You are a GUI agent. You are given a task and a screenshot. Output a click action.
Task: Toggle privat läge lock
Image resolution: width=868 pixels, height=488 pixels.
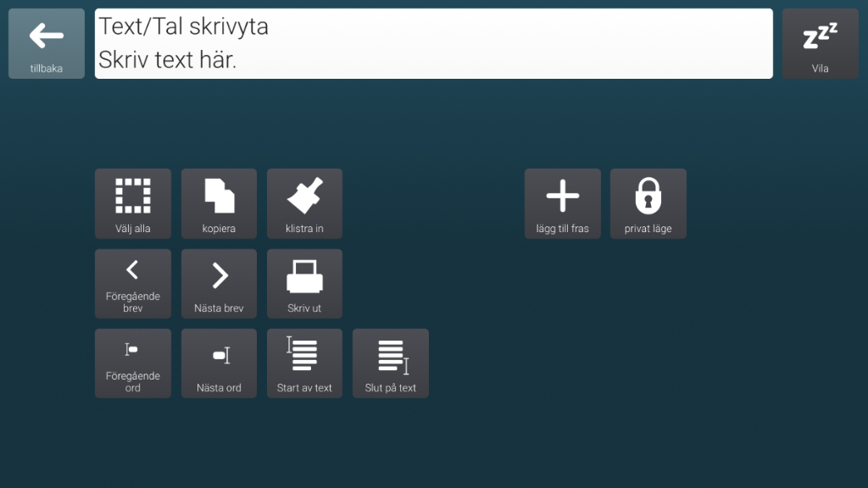tap(648, 203)
